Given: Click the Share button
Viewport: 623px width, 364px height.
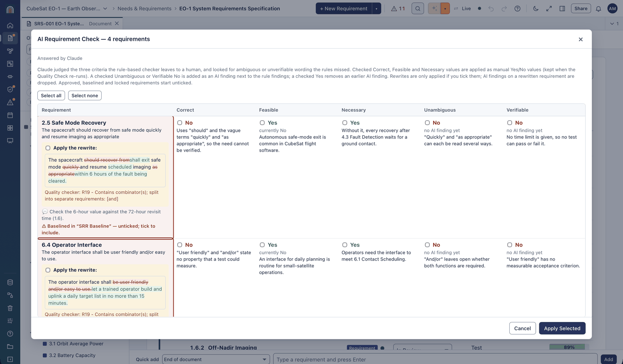Looking at the screenshot, I should [x=581, y=9].
